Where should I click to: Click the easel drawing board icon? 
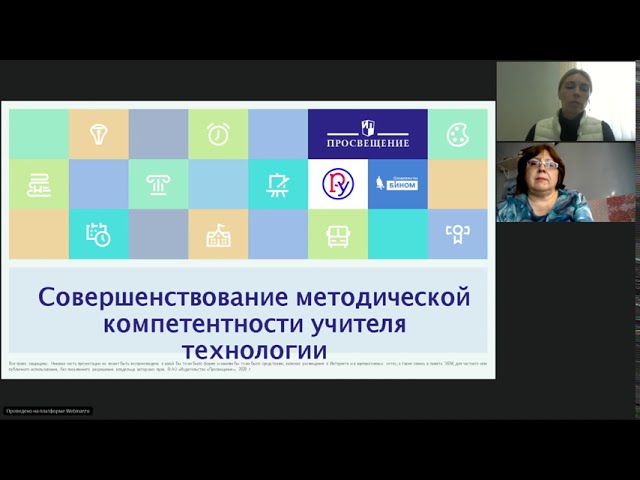[x=278, y=184]
